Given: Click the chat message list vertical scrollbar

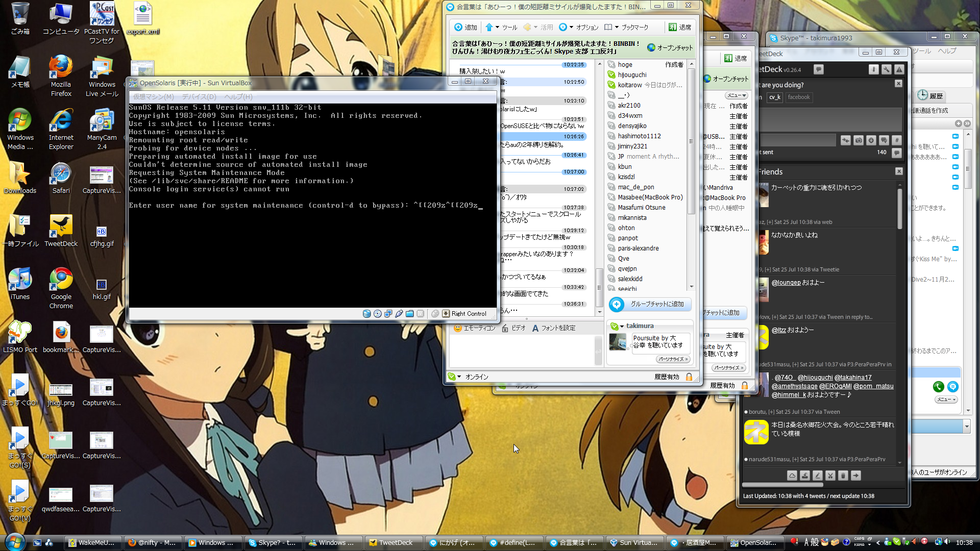Looking at the screenshot, I should [x=599, y=187].
